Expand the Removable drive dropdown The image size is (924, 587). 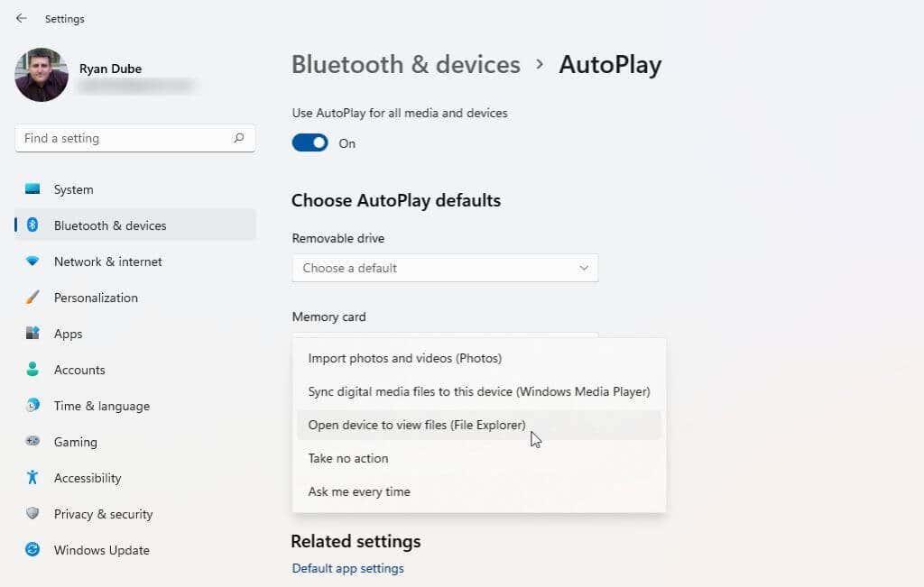[x=445, y=268]
